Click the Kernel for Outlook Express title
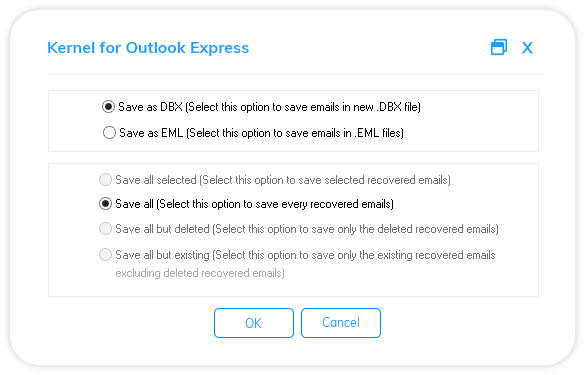The width and height of the screenshot is (585, 375). click(x=148, y=48)
